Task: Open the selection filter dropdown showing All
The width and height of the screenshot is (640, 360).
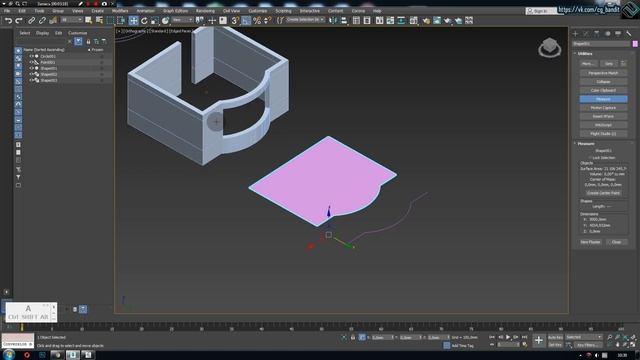Action: [x=71, y=20]
